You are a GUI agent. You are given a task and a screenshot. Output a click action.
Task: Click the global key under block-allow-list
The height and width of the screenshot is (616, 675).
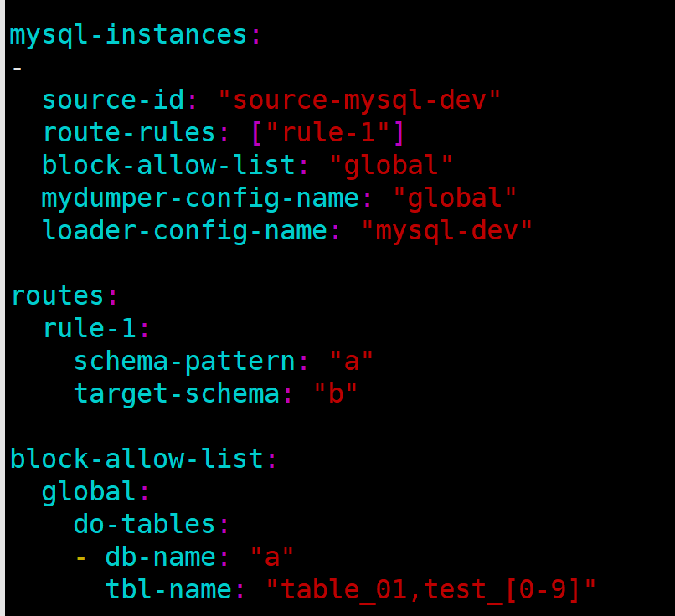[x=89, y=491]
